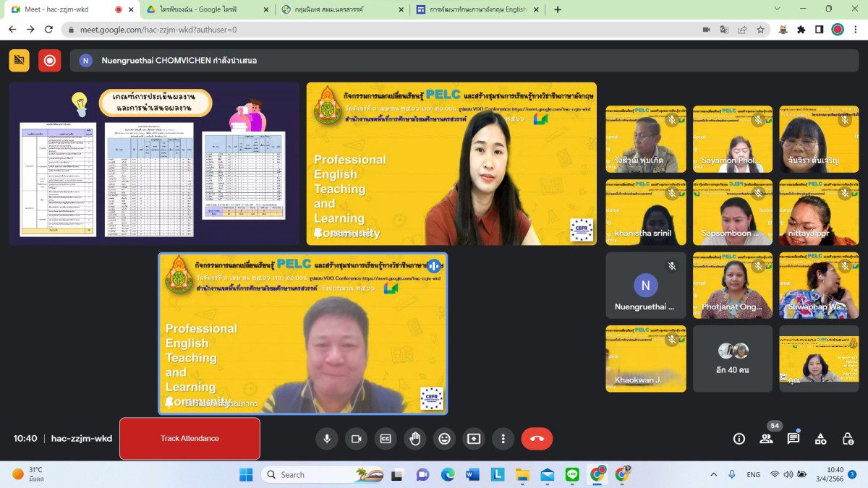Click the Track Attendance button
868x488 pixels.
coord(190,438)
